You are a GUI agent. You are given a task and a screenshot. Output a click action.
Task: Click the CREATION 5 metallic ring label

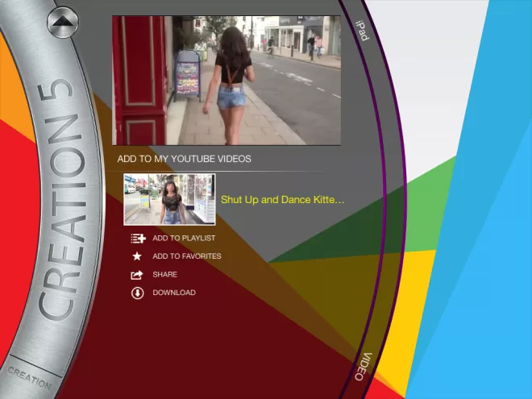tap(63, 200)
